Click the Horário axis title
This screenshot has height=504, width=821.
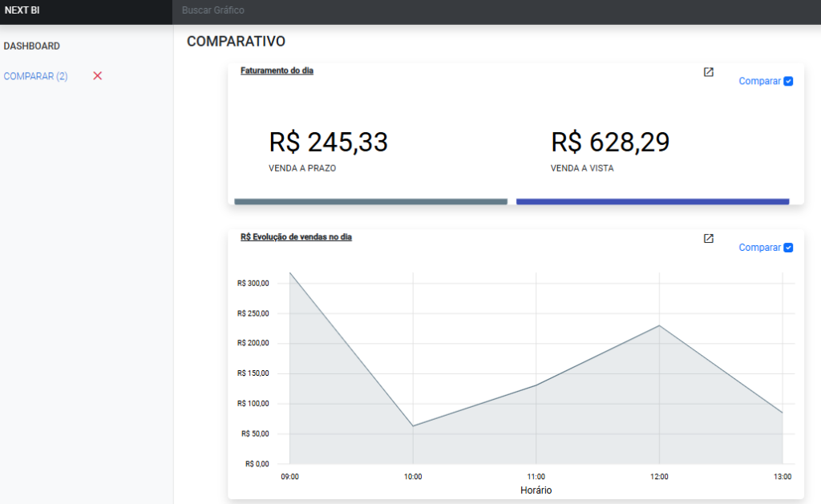pos(536,490)
